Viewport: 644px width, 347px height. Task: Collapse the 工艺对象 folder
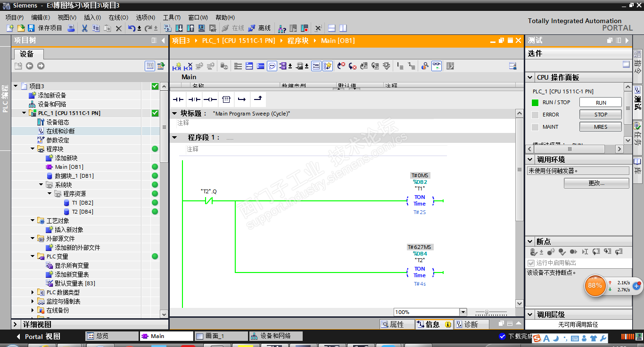click(x=33, y=220)
